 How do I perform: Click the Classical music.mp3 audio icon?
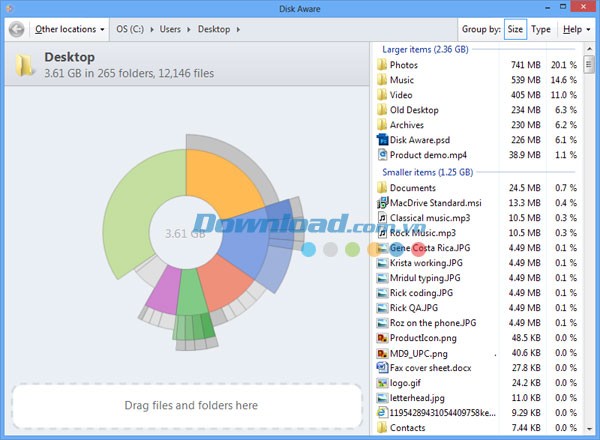point(382,218)
